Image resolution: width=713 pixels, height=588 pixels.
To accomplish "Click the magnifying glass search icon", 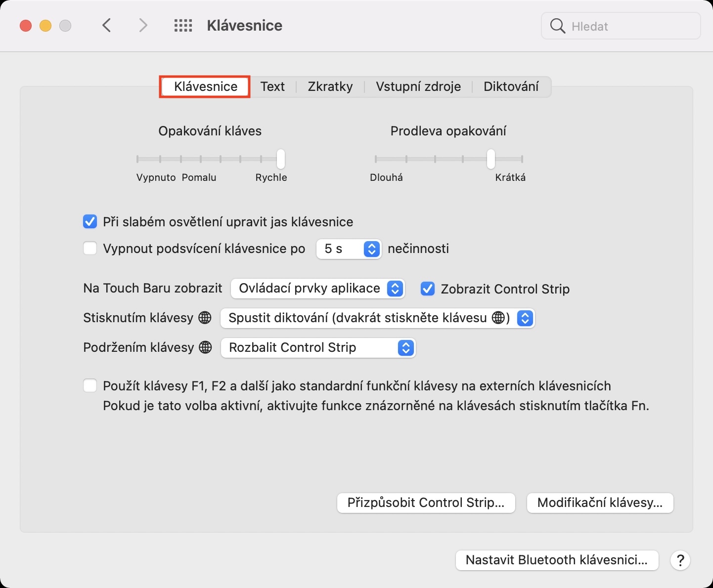I will tap(557, 26).
